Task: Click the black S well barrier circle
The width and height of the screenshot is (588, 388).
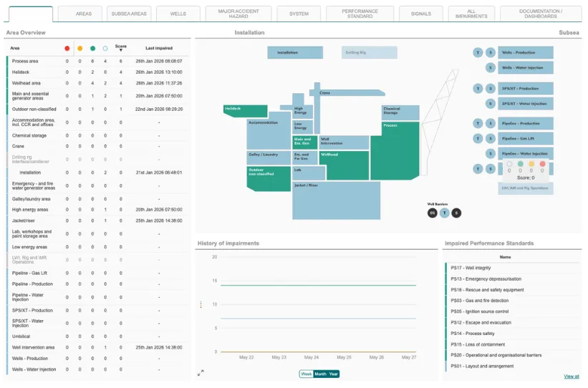Action: click(x=456, y=213)
